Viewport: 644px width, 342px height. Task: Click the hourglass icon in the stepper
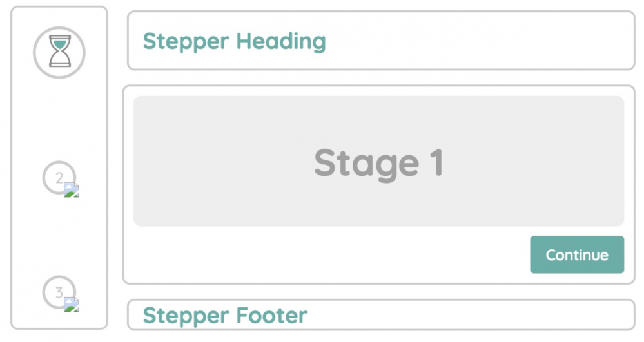pos(59,52)
